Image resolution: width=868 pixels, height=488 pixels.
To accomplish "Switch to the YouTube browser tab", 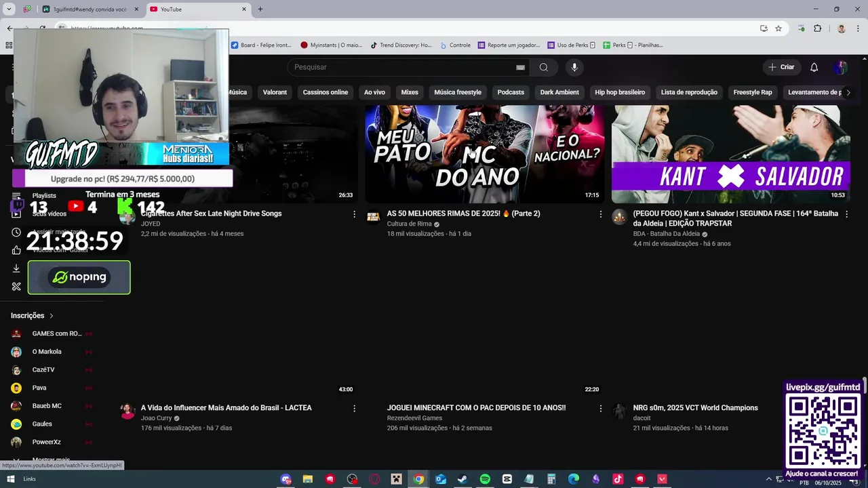I will [197, 9].
